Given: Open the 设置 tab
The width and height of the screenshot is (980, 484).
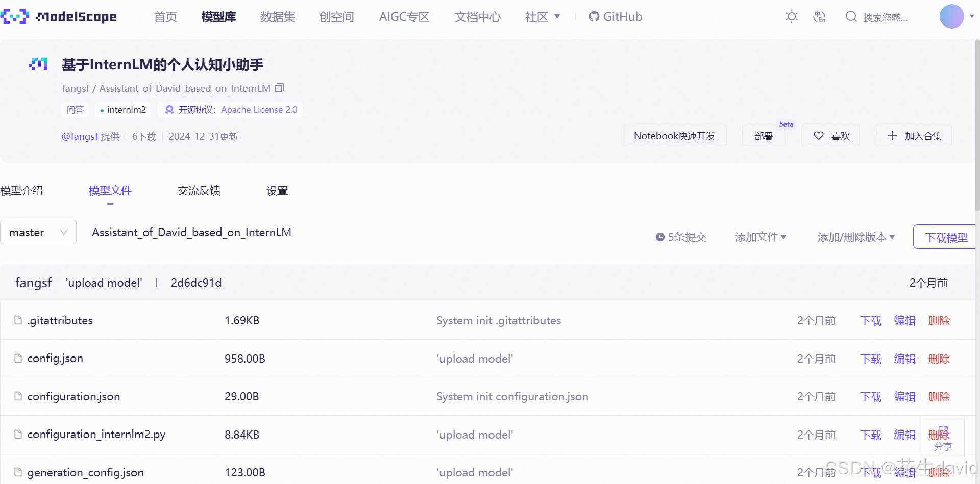Looking at the screenshot, I should coord(277,191).
